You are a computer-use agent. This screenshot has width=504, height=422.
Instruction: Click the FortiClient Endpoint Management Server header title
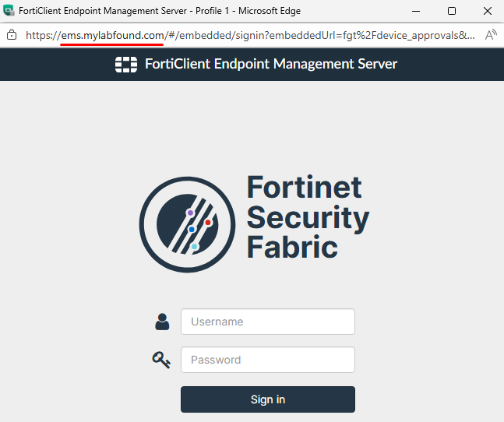tap(271, 64)
